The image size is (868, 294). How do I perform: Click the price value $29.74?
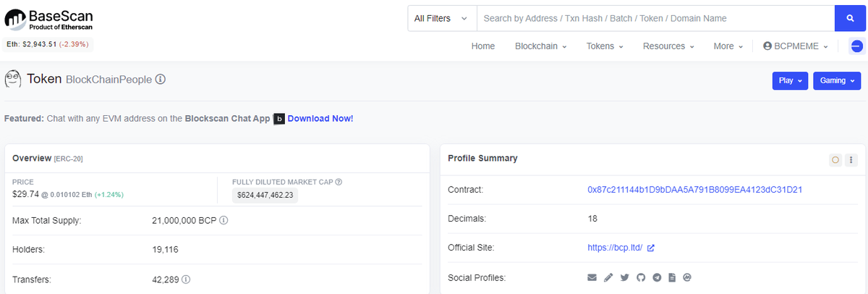pyautogui.click(x=25, y=194)
